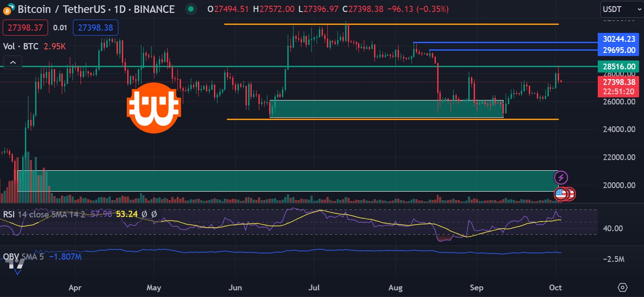Viewport: 644px width, 297px height.
Task: Click the OBV value −1.807M
Action: point(65,257)
